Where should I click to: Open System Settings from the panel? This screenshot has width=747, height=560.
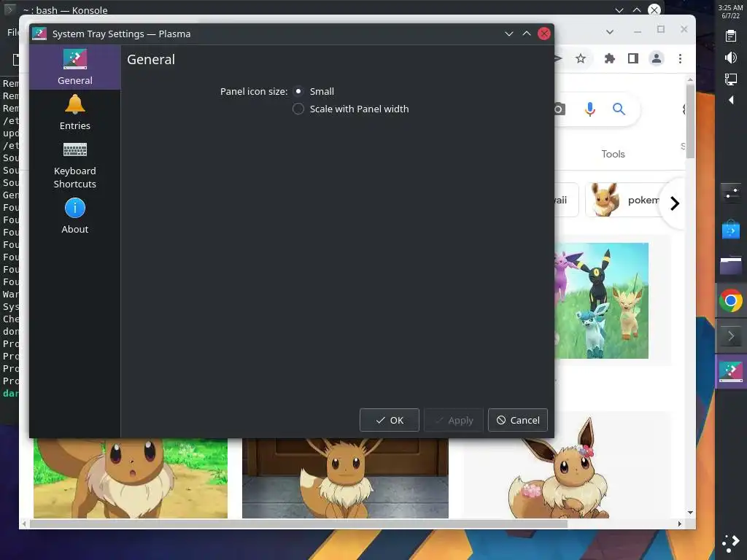(x=730, y=193)
